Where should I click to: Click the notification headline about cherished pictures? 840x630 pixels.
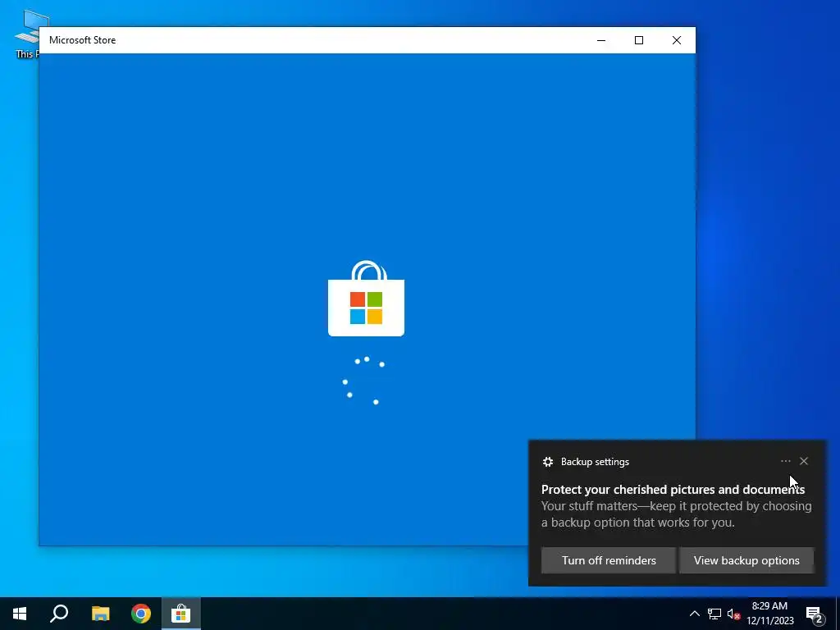[x=673, y=489]
